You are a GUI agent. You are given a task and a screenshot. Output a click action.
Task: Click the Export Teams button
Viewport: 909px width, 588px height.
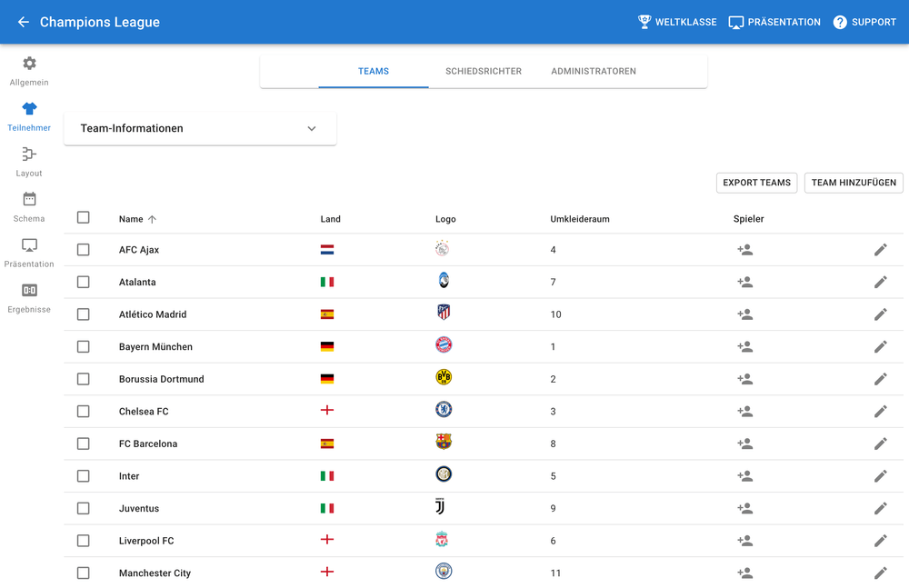pyautogui.click(x=756, y=183)
